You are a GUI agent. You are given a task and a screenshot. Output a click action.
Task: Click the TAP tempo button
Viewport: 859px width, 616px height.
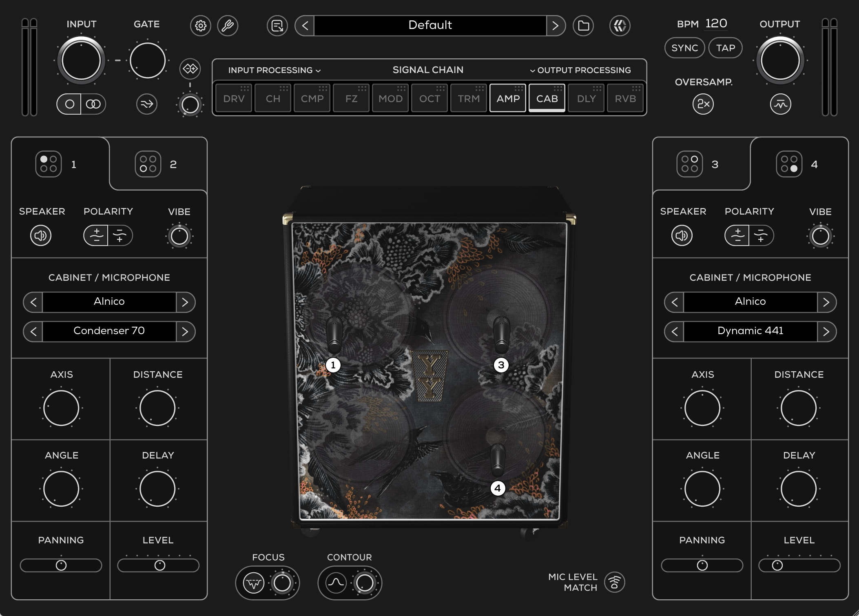point(726,48)
